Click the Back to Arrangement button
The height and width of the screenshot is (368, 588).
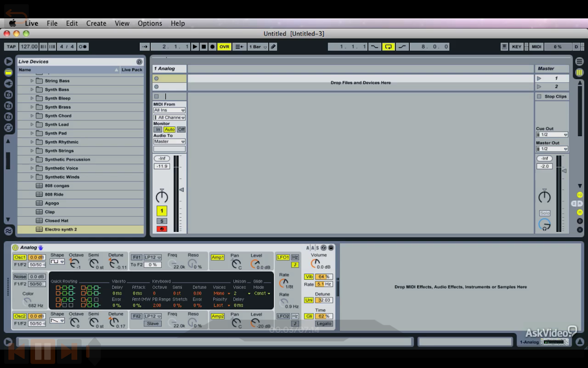tap(239, 46)
